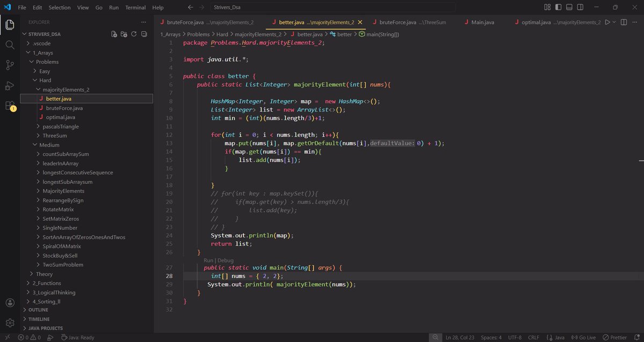Go forward in navigation history
The height and width of the screenshot is (342, 644).
(202, 8)
